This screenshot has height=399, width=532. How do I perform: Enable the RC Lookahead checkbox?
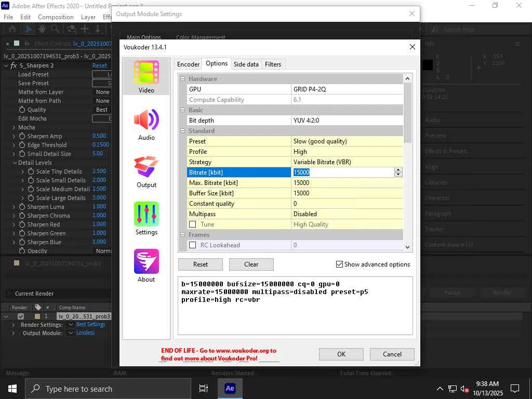click(192, 245)
